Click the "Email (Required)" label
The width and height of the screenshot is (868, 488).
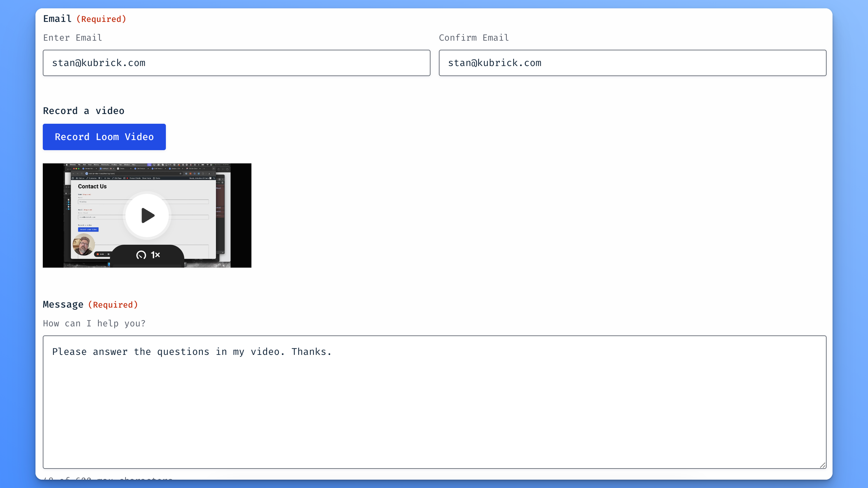tap(85, 19)
